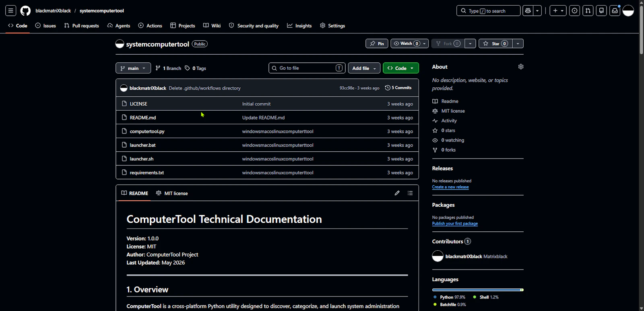
Task: Open the Readme link in About
Action: pos(445,101)
